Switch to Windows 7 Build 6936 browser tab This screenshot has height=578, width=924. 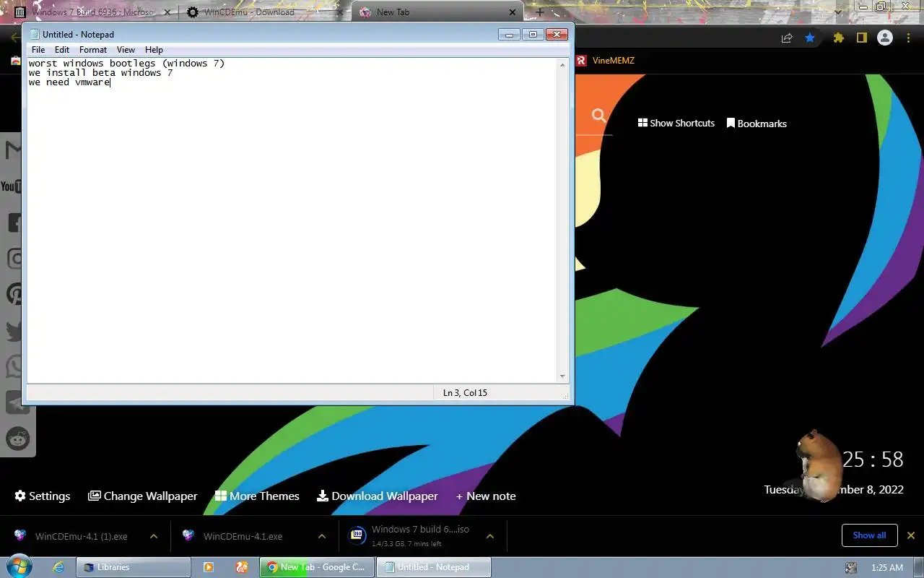(92, 12)
